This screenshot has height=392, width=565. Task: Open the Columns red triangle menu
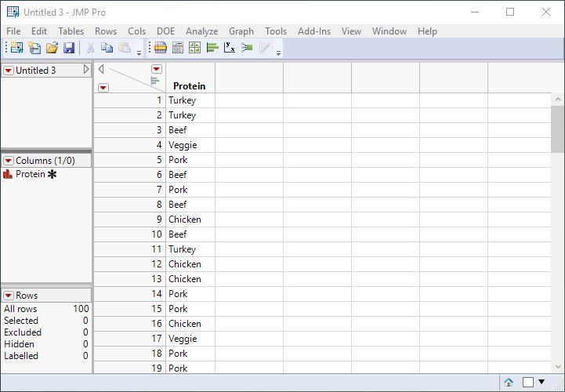tap(9, 161)
